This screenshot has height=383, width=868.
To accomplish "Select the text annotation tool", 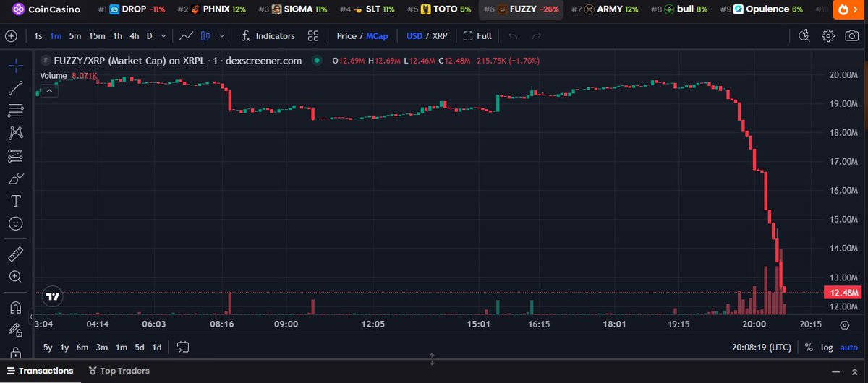I will tap(15, 201).
